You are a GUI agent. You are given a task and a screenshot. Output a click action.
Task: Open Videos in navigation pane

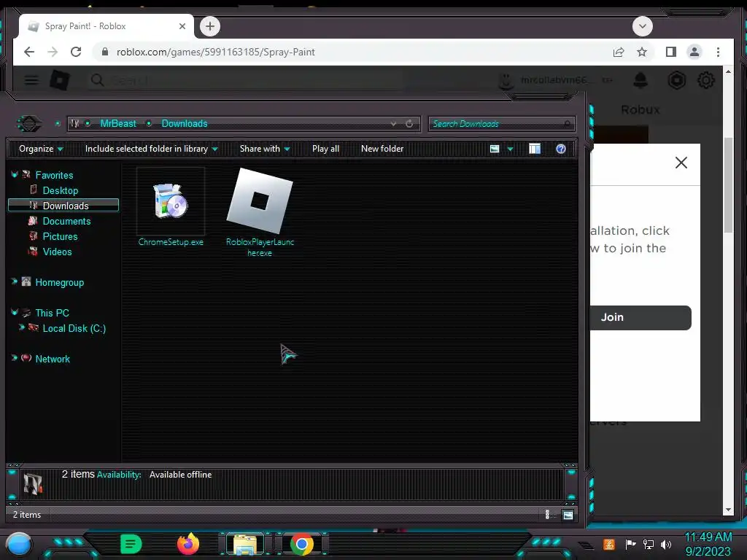tap(57, 252)
